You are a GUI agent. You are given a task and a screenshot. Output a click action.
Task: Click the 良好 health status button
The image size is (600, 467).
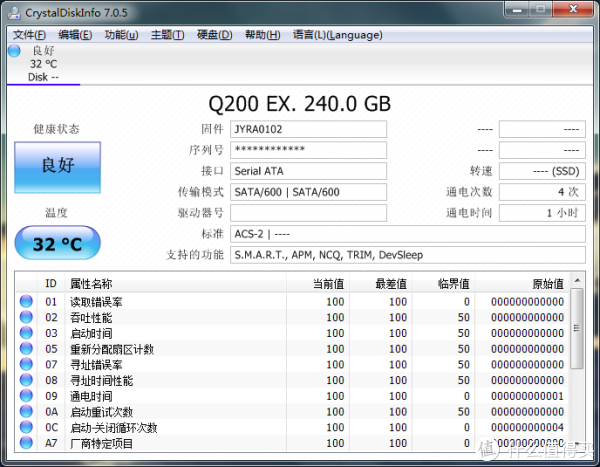[x=58, y=167]
